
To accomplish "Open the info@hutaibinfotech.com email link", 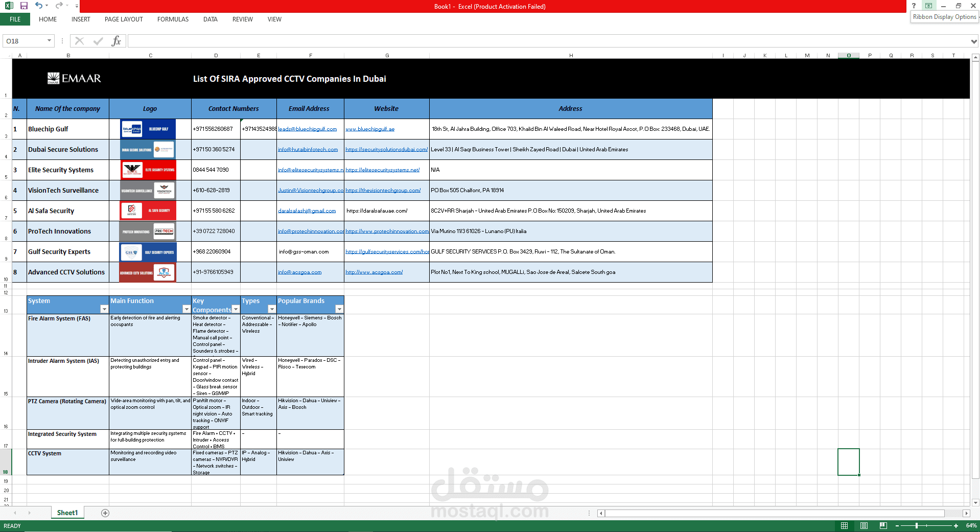I will [x=308, y=150].
